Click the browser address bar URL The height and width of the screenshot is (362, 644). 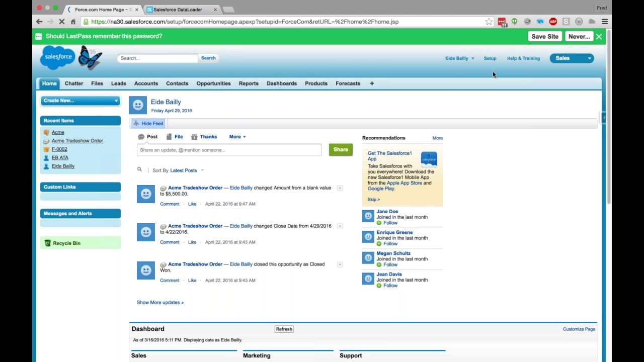tap(245, 22)
